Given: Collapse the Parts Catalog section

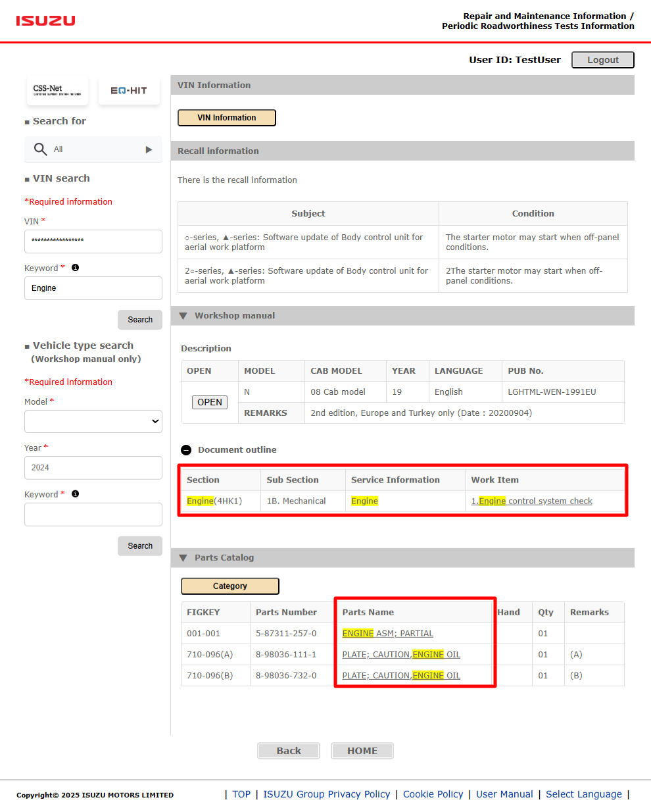Looking at the screenshot, I should coord(183,557).
